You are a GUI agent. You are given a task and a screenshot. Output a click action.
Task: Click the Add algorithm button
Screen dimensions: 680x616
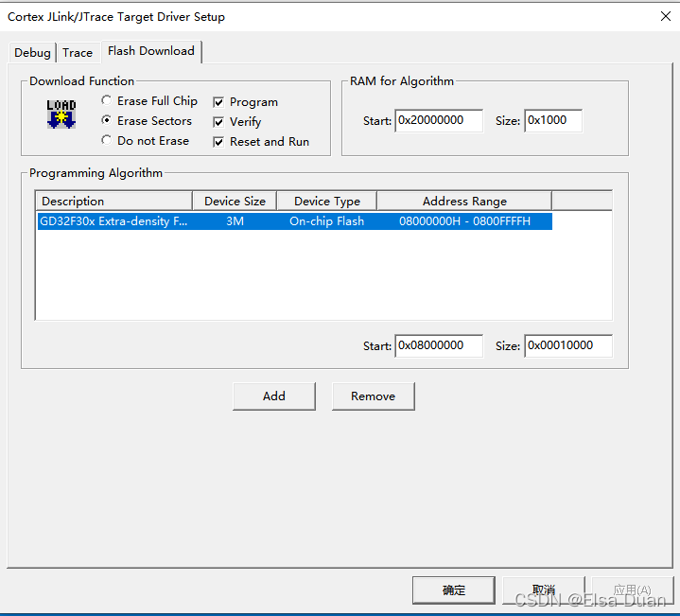tap(274, 396)
